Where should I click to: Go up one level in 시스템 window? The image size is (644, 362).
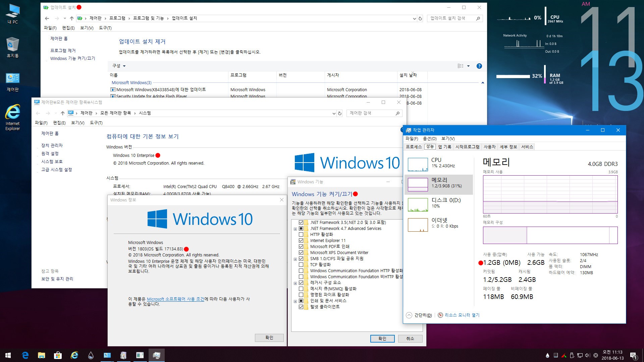point(62,113)
